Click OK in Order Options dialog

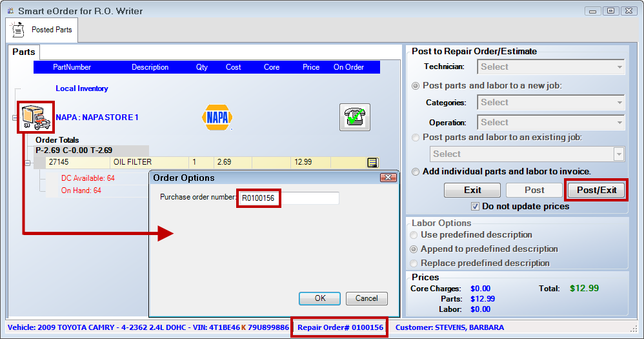pyautogui.click(x=320, y=298)
